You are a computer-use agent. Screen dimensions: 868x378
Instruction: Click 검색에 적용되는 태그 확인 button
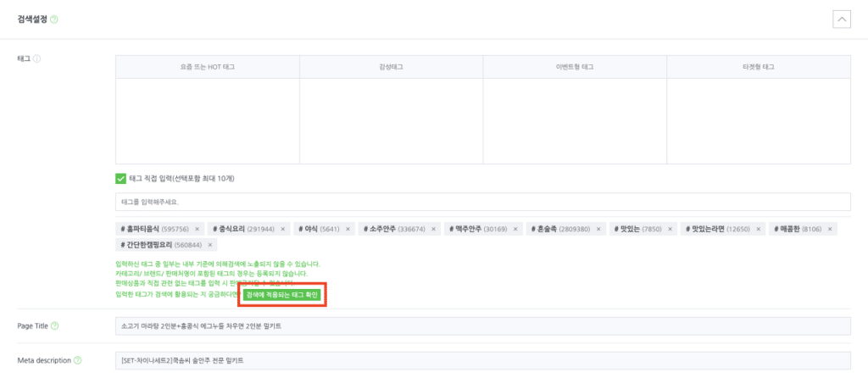[x=282, y=295]
